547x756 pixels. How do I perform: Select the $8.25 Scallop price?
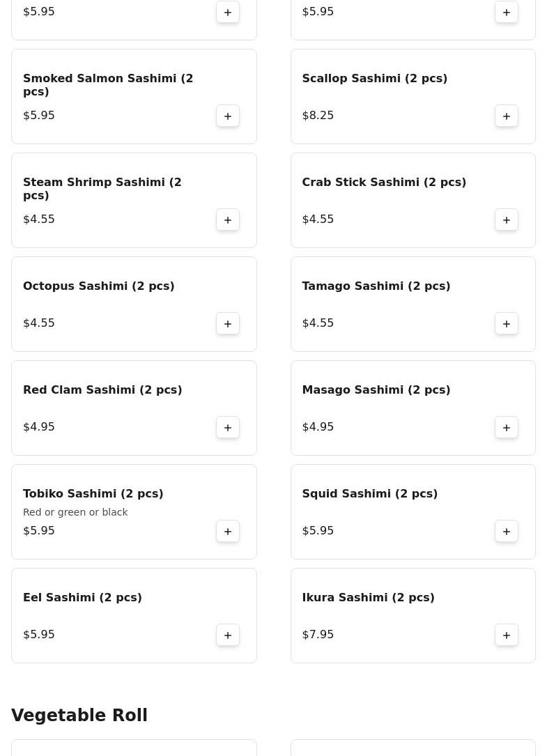[x=318, y=116]
